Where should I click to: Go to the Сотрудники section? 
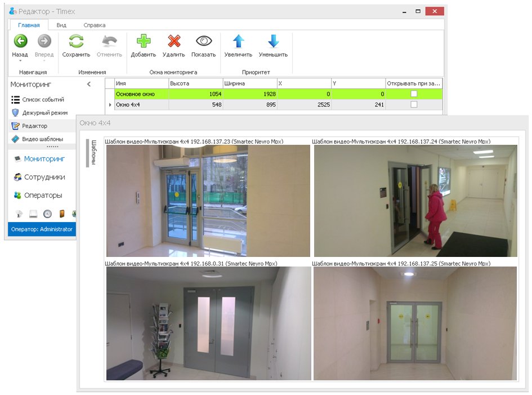click(44, 177)
